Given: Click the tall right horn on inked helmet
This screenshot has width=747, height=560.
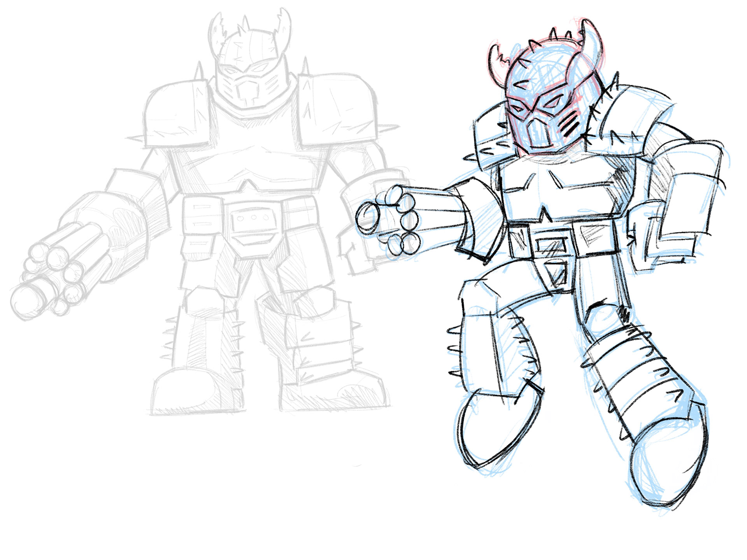Looking at the screenshot, I should point(592,39).
